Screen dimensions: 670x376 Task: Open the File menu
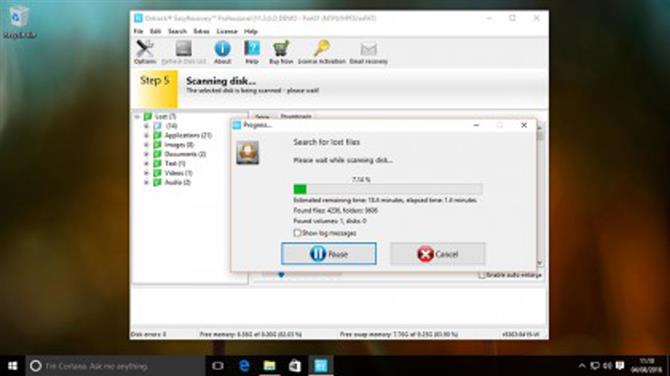coord(138,31)
